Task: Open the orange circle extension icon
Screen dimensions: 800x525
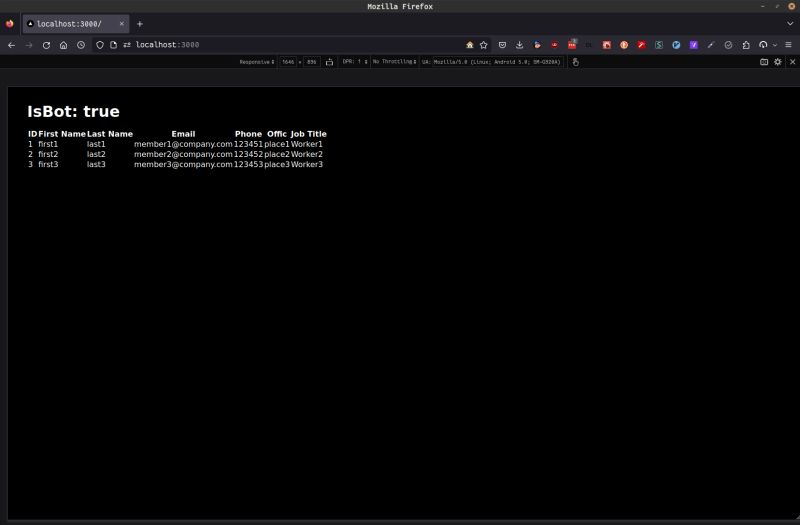Action: coord(624,45)
